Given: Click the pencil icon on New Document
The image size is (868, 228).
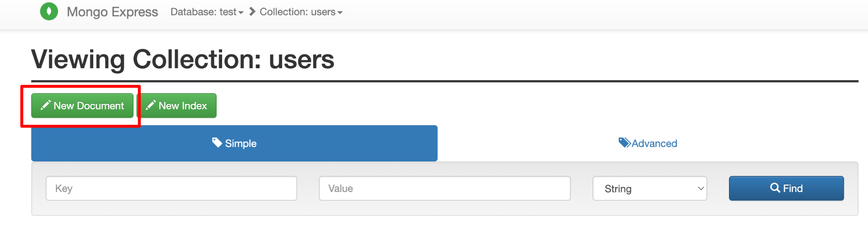Looking at the screenshot, I should [x=45, y=105].
